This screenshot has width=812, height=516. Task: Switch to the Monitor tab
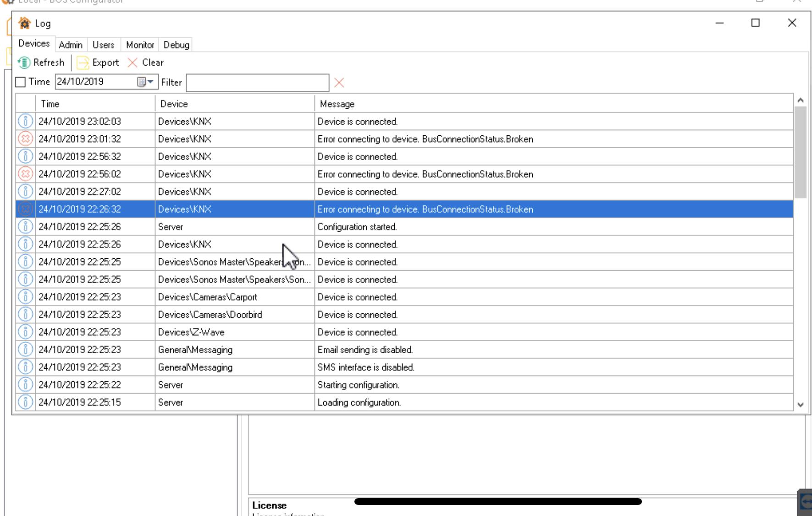(140, 45)
